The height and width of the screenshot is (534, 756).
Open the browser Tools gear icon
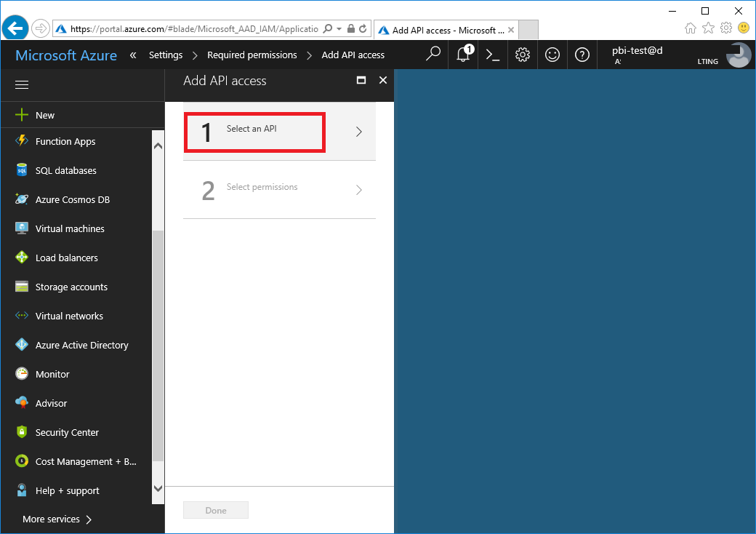pyautogui.click(x=726, y=28)
